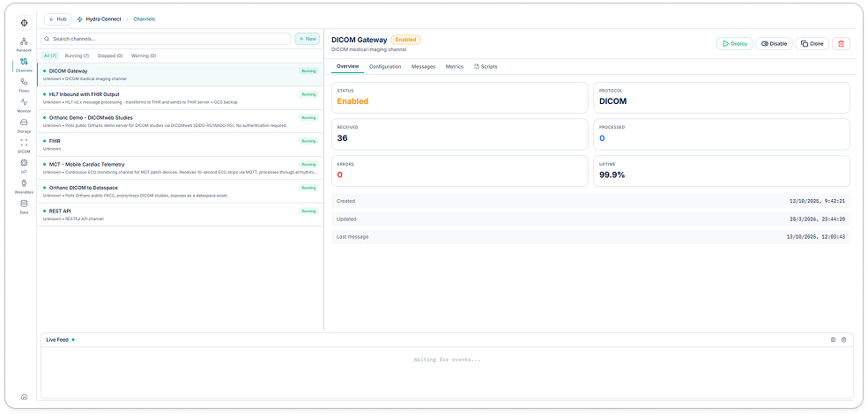Click the Processed count card

[x=722, y=135]
